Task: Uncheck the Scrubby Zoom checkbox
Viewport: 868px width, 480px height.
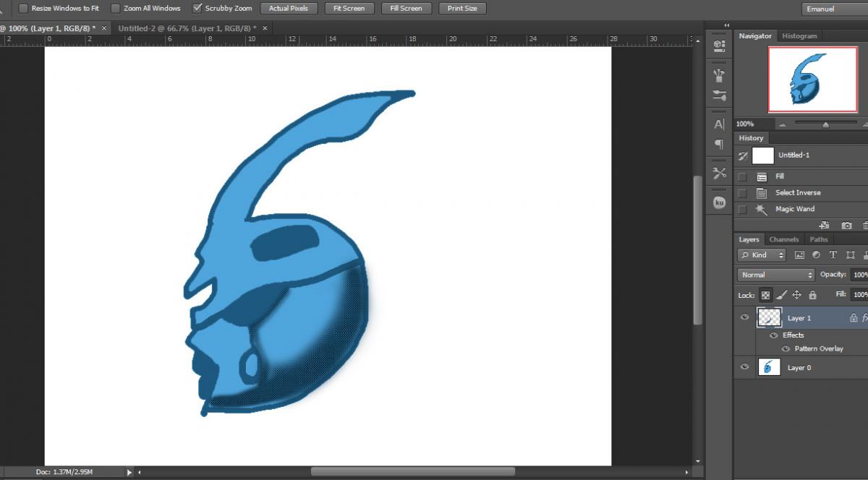Action: coord(197,9)
